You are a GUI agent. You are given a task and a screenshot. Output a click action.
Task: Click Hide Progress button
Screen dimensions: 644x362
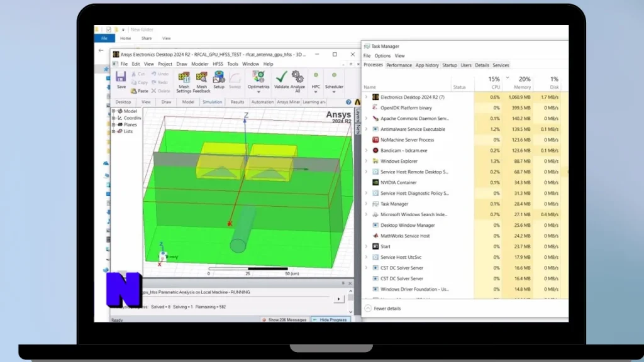point(330,320)
